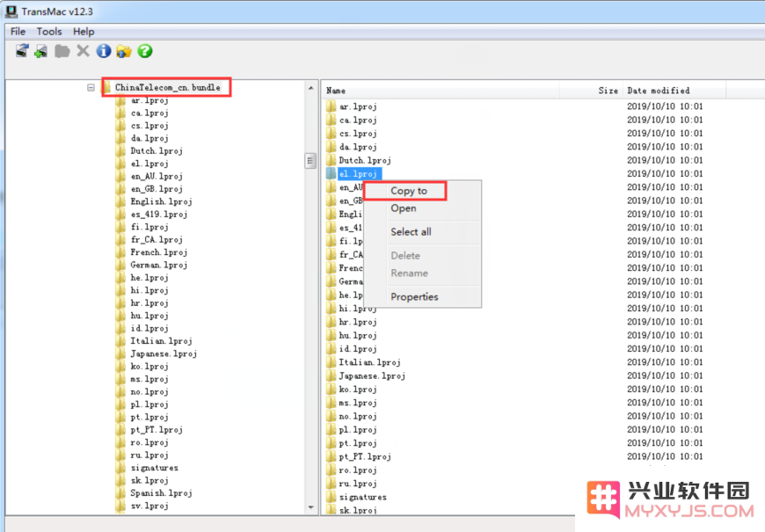Image resolution: width=765 pixels, height=532 pixels.
Task: Click the grey X delete toolbar icon
Action: (83, 51)
